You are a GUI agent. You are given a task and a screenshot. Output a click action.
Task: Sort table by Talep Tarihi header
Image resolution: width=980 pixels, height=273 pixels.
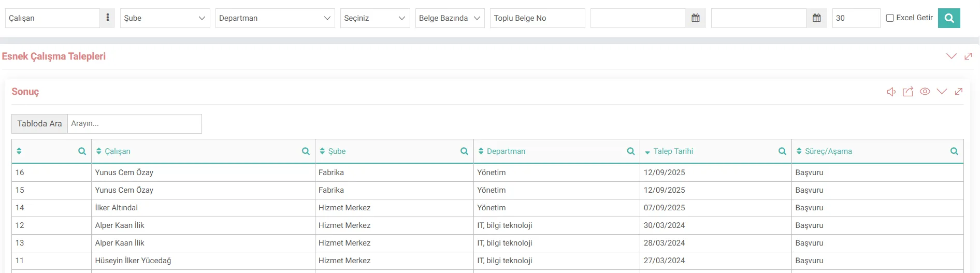pos(673,151)
